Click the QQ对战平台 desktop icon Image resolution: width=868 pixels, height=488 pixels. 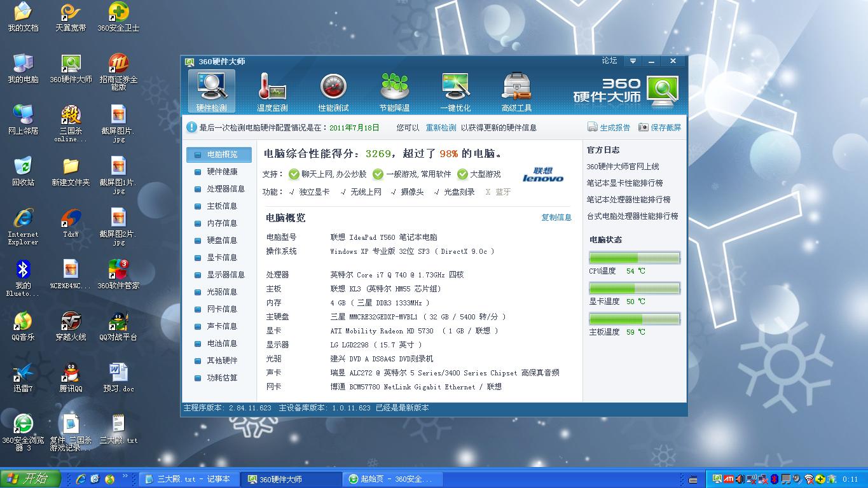click(118, 326)
